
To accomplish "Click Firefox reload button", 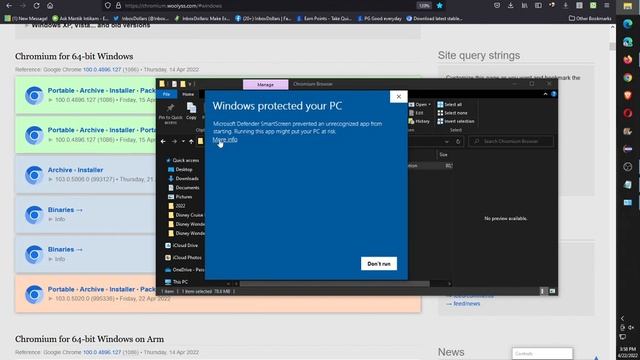I will click(x=36, y=6).
